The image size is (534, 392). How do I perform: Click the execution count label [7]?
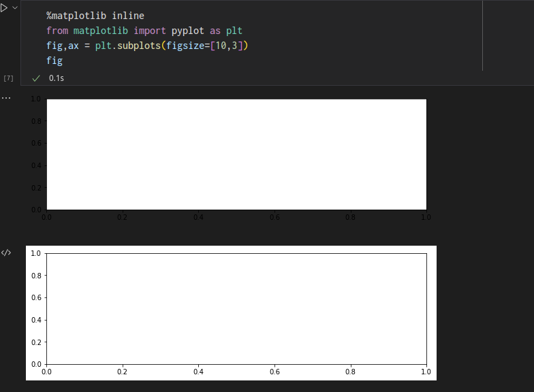[8, 78]
